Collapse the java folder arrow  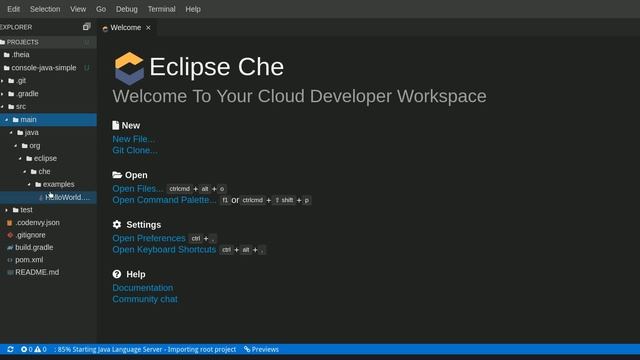pos(11,133)
